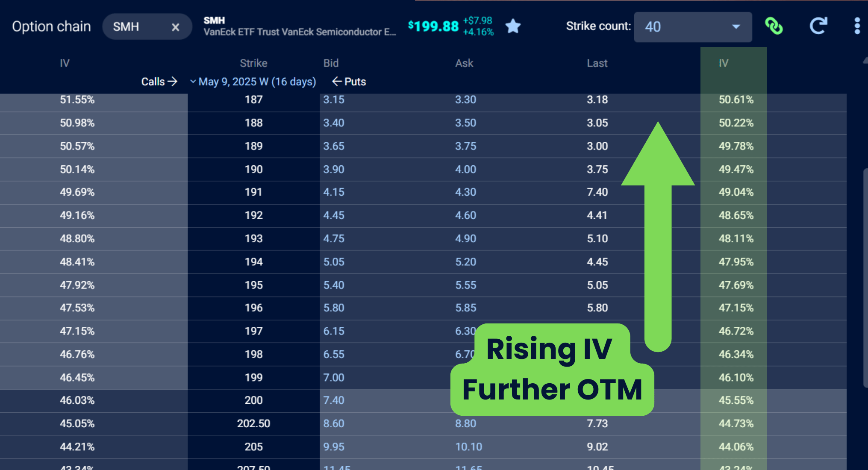This screenshot has width=868, height=470.
Task: Click the 8.80 ask at strike 202.50
Action: click(465, 423)
